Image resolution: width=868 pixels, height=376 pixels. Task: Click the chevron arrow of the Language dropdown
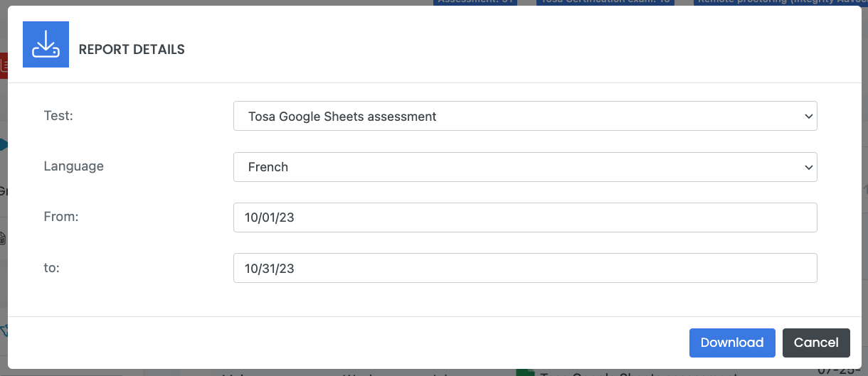pyautogui.click(x=808, y=167)
